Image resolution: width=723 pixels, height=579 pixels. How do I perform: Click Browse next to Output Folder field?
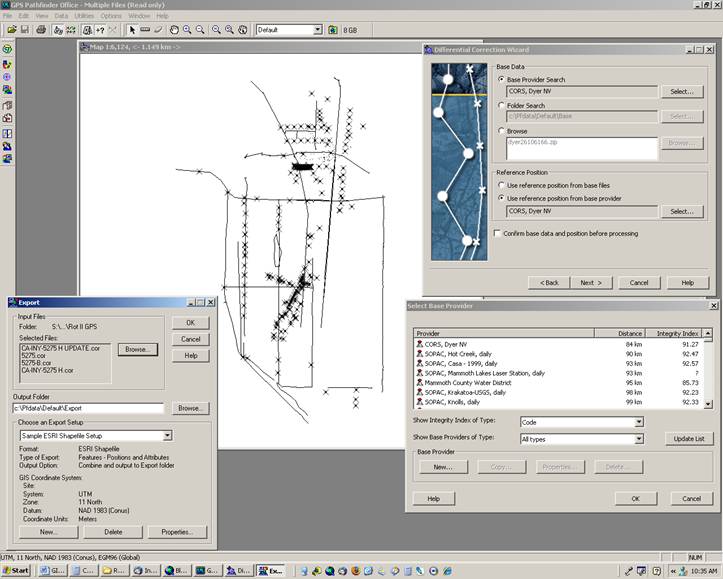[190, 408]
